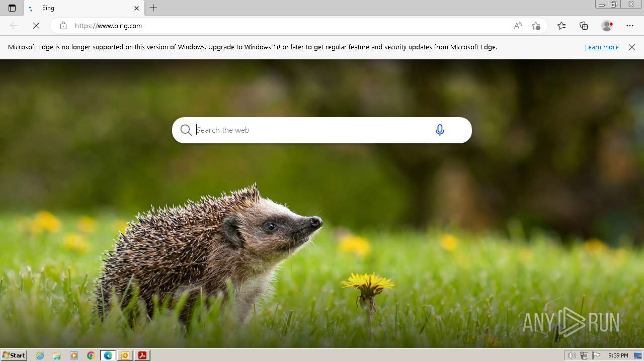Screen dimensions: 644x362
Task: Open network status tray icon
Action: [584, 355]
